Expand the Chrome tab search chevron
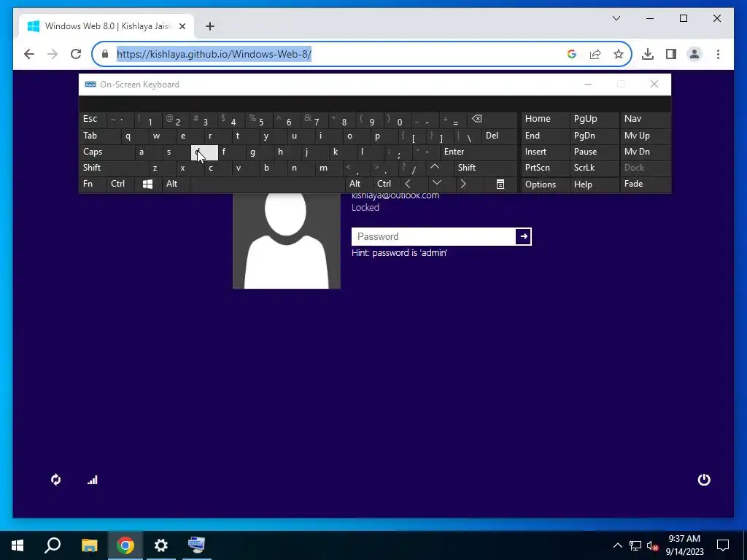This screenshot has height=560, width=747. 616,18
